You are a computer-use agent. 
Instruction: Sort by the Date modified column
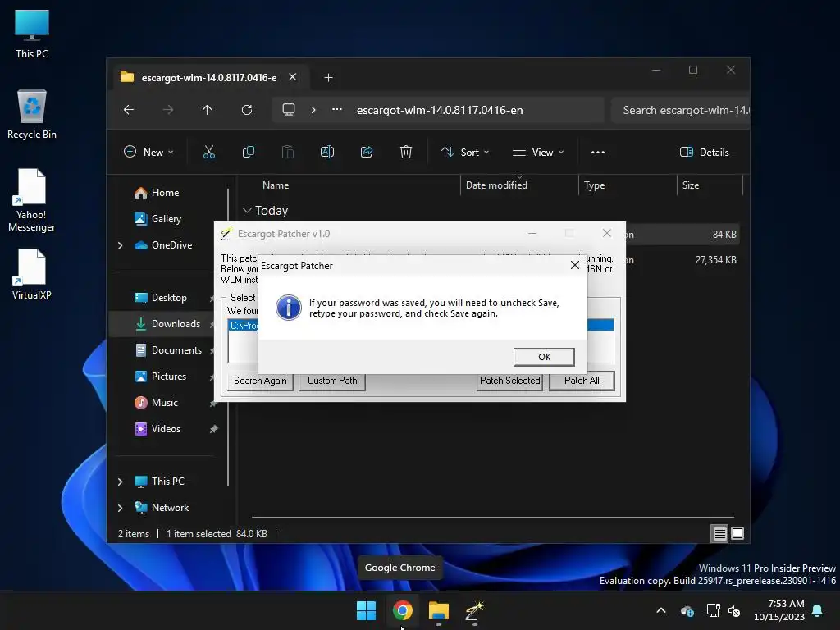[519, 185]
